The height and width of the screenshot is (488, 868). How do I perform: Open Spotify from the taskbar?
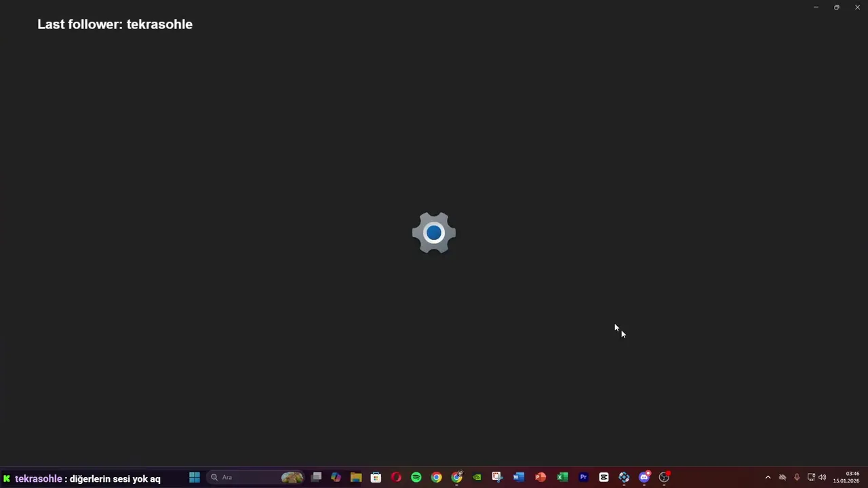[x=416, y=477]
